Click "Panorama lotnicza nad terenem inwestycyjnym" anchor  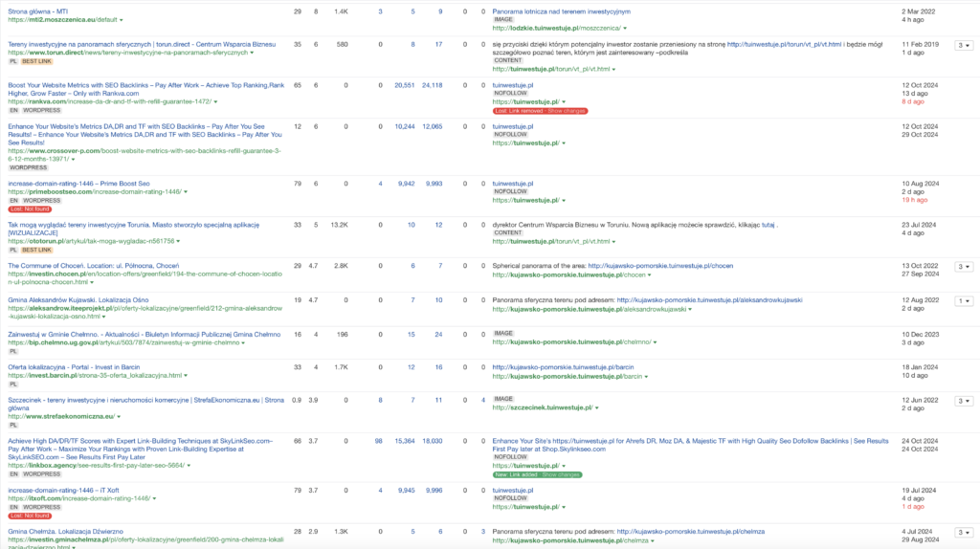561,11
